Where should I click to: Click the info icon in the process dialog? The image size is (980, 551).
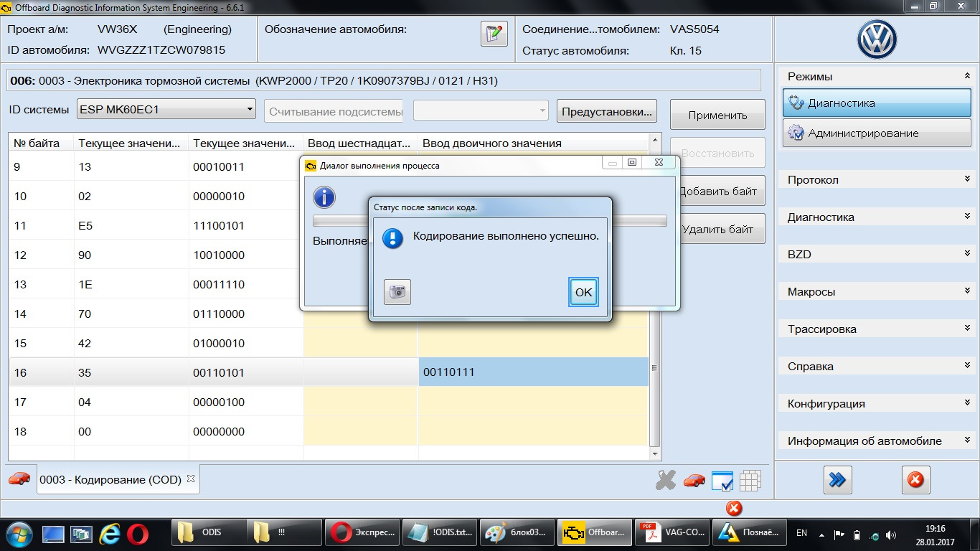tap(324, 197)
